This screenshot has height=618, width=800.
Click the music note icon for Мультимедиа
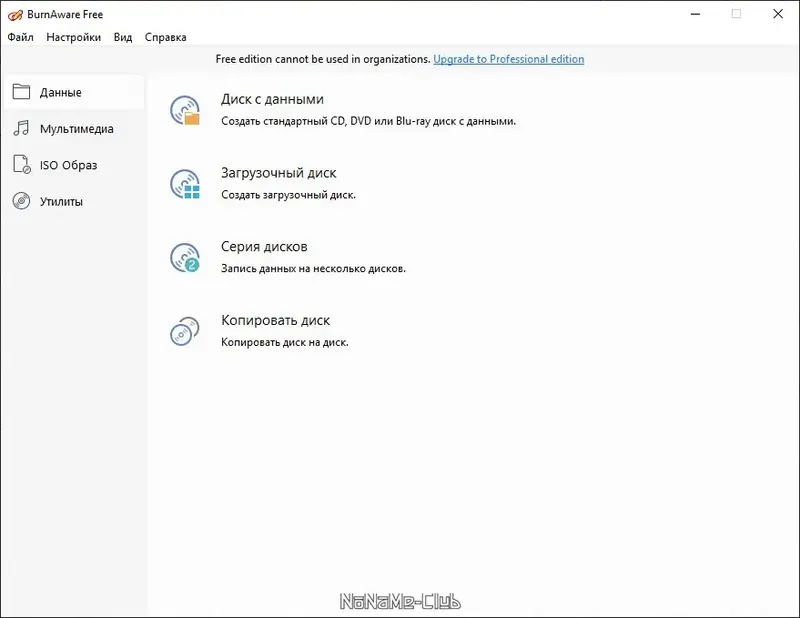pos(21,129)
